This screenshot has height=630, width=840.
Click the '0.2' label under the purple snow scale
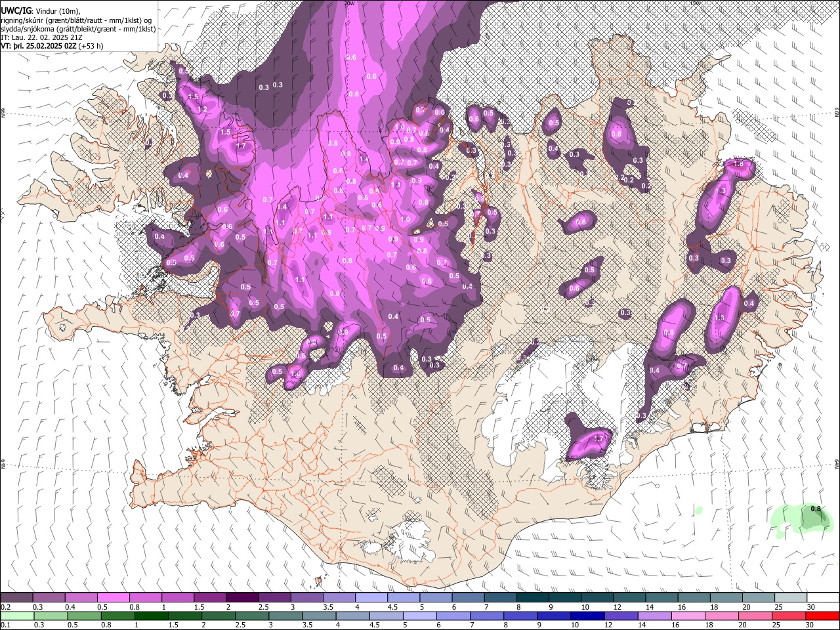click(5, 607)
